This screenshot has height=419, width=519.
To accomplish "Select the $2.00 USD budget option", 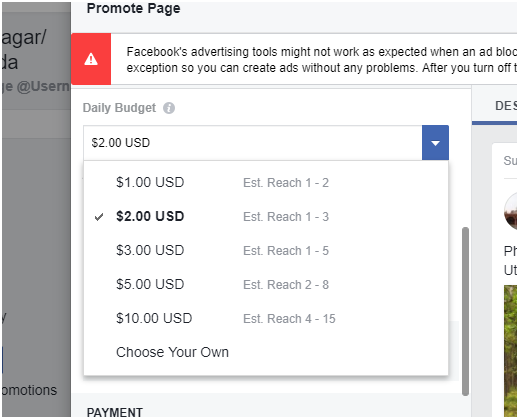I will click(x=266, y=217).
